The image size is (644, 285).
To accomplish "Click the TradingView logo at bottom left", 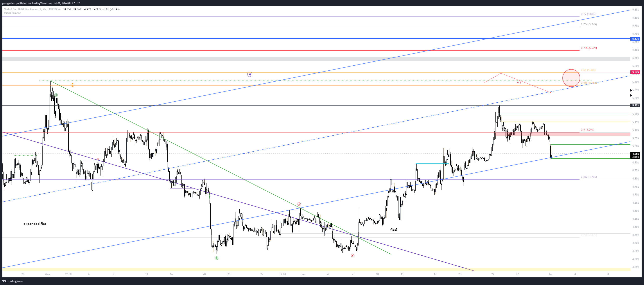I will point(13,281).
